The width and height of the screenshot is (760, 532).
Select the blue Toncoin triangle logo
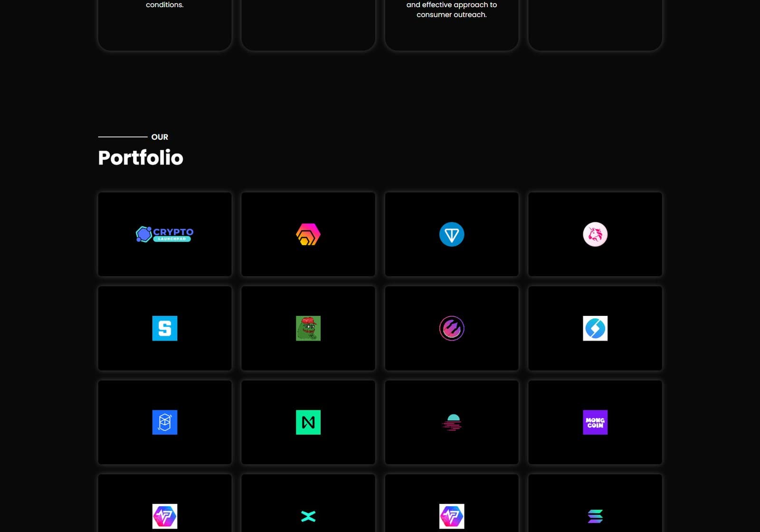(x=452, y=234)
